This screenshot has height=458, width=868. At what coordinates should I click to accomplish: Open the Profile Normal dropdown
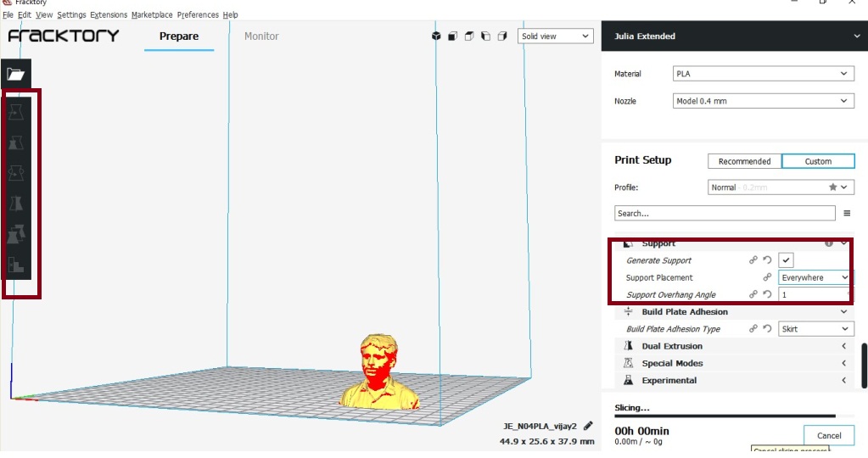click(781, 187)
